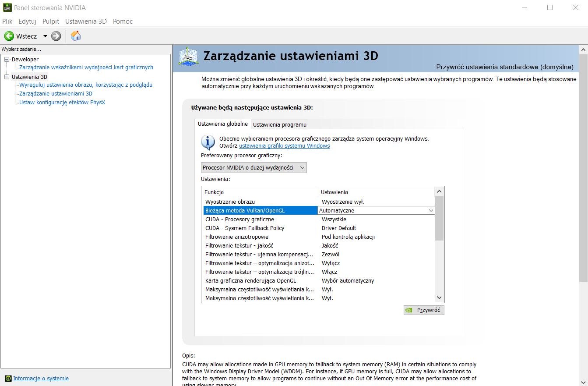Open the Preferowany procesor graficzny combo box
The height and width of the screenshot is (386, 588).
pos(254,167)
